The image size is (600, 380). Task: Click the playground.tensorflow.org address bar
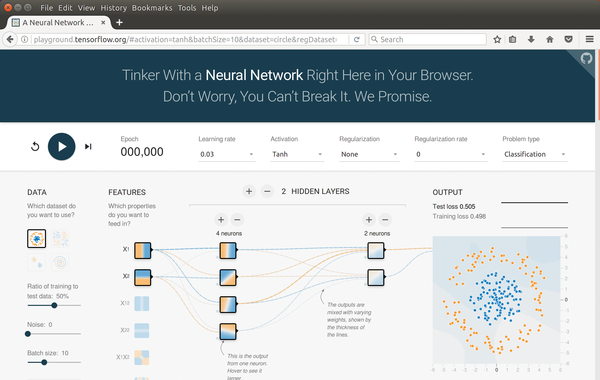[185, 39]
